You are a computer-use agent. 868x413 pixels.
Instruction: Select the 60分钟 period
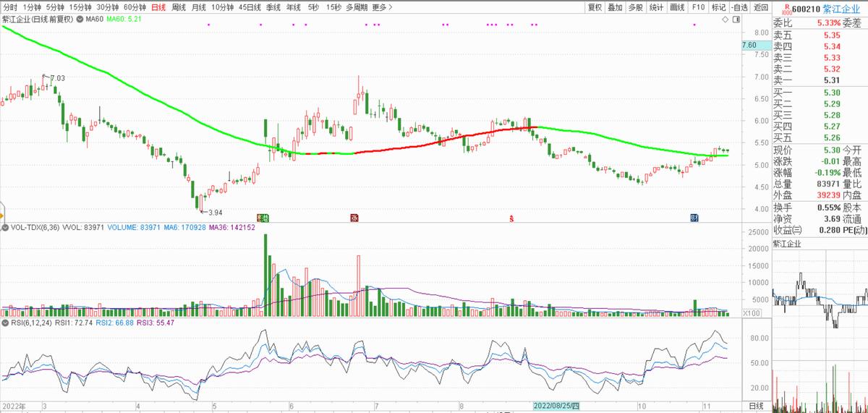tap(135, 7)
